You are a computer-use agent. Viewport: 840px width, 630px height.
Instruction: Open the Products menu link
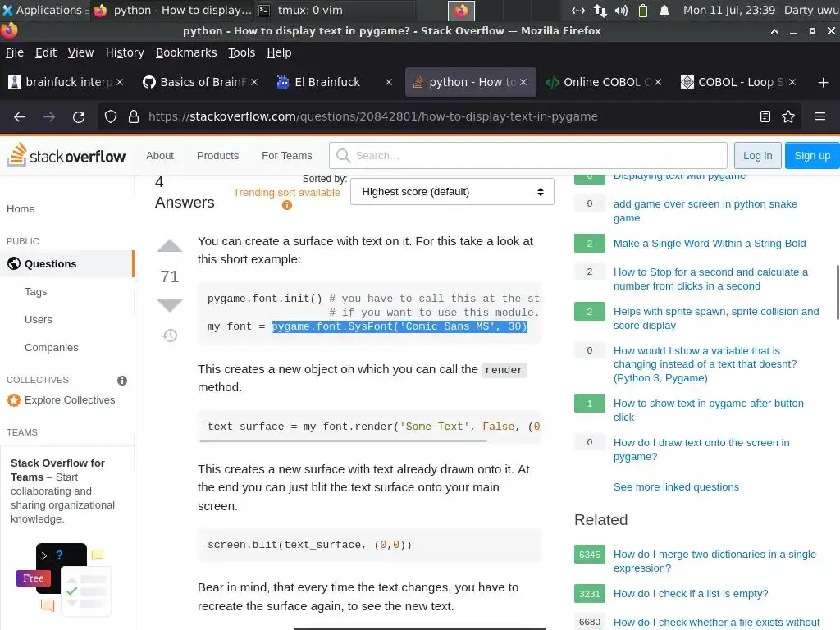point(217,155)
